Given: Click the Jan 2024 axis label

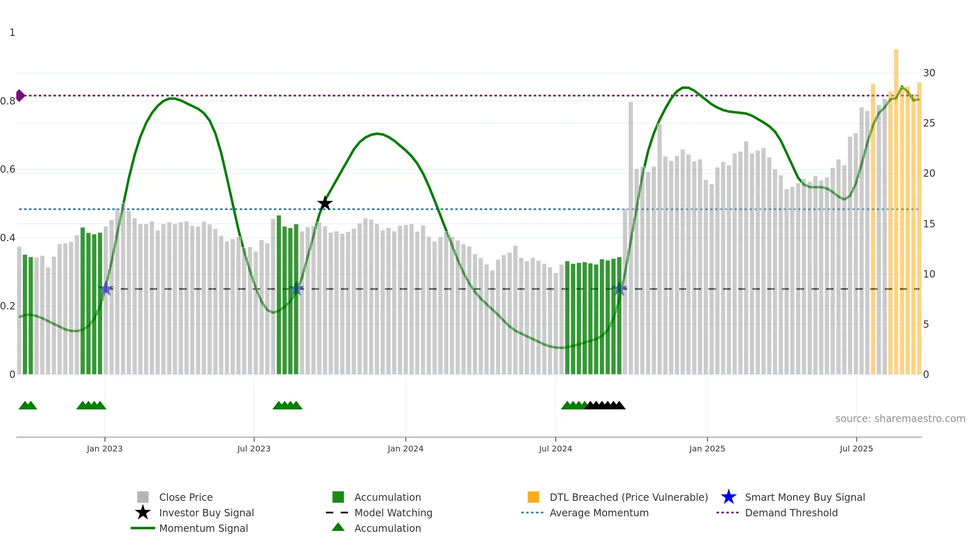Looking at the screenshot, I should (405, 449).
